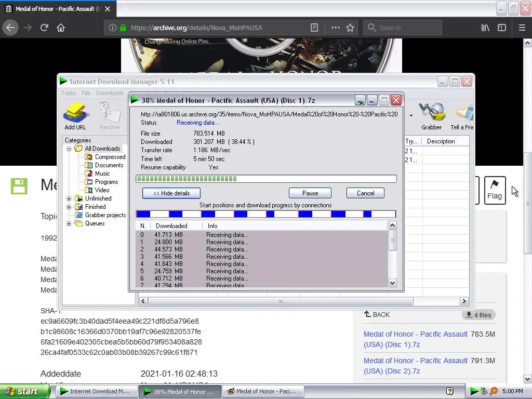
Task: Select the Programs category
Action: coord(101,181)
